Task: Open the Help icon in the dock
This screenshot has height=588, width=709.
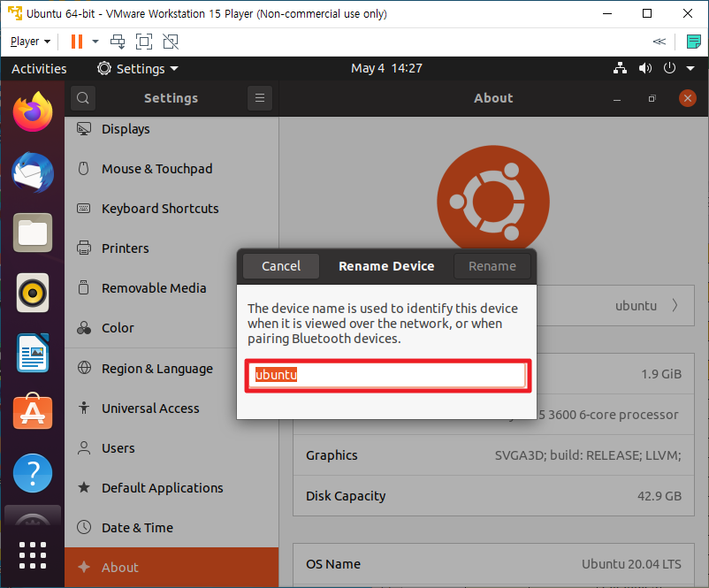Action: pyautogui.click(x=33, y=473)
